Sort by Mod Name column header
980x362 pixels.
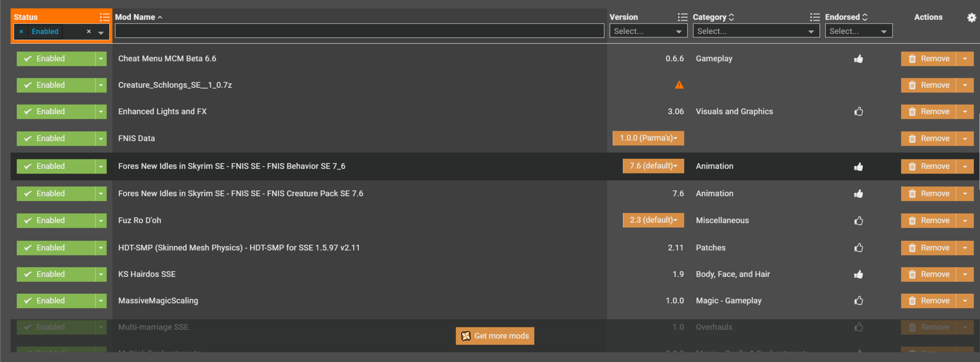tap(135, 17)
